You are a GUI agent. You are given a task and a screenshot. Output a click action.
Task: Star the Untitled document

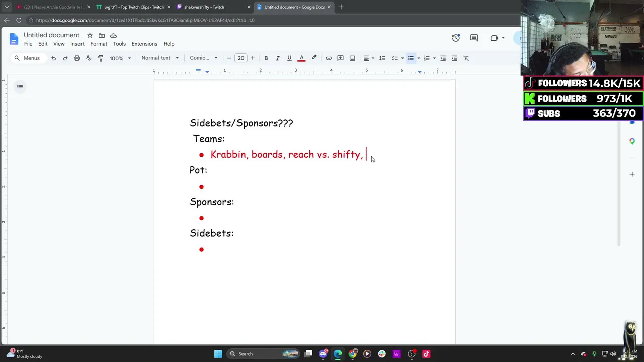pyautogui.click(x=90, y=35)
